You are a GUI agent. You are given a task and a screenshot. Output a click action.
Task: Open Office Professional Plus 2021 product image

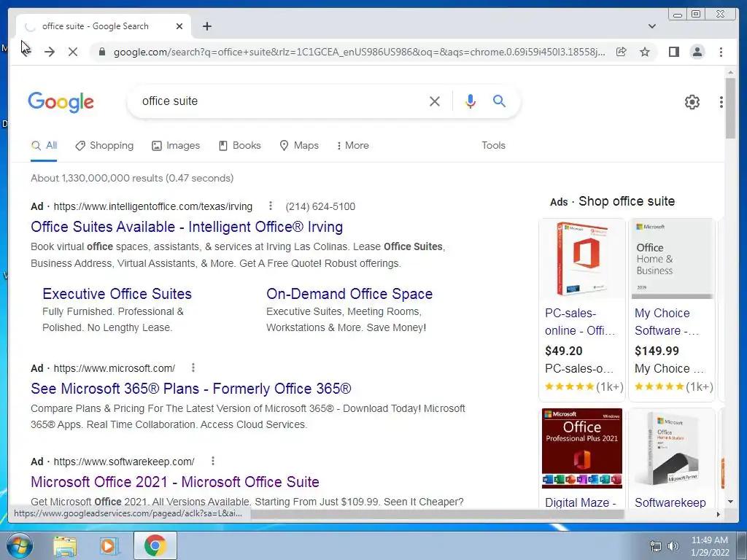click(x=581, y=448)
